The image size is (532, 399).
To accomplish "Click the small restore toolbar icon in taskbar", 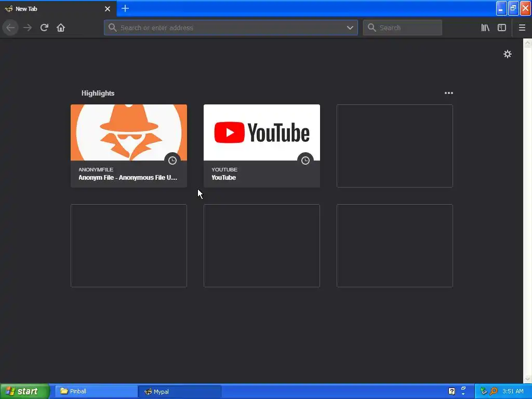I will click(x=463, y=389).
